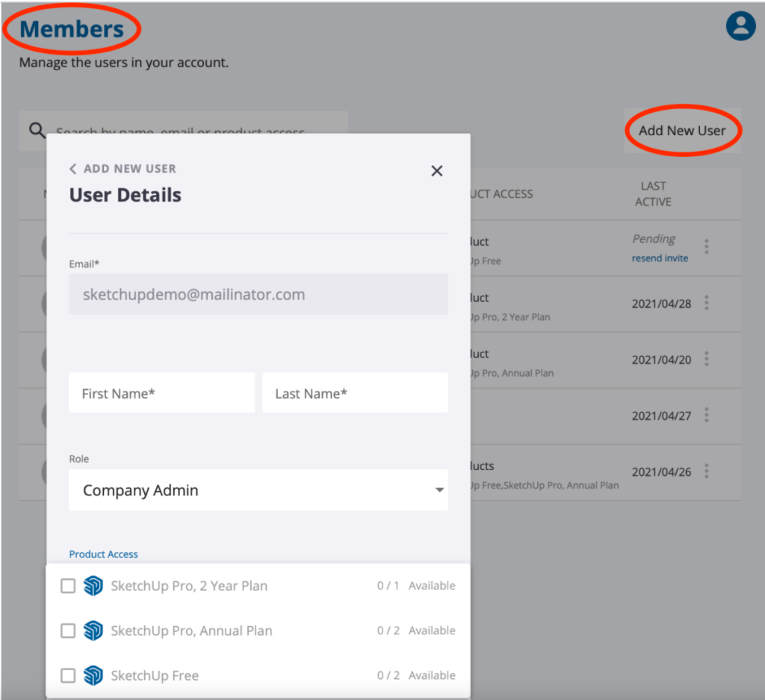Viewport: 765px width, 700px height.
Task: Click the User Details dialog title
Action: click(126, 195)
